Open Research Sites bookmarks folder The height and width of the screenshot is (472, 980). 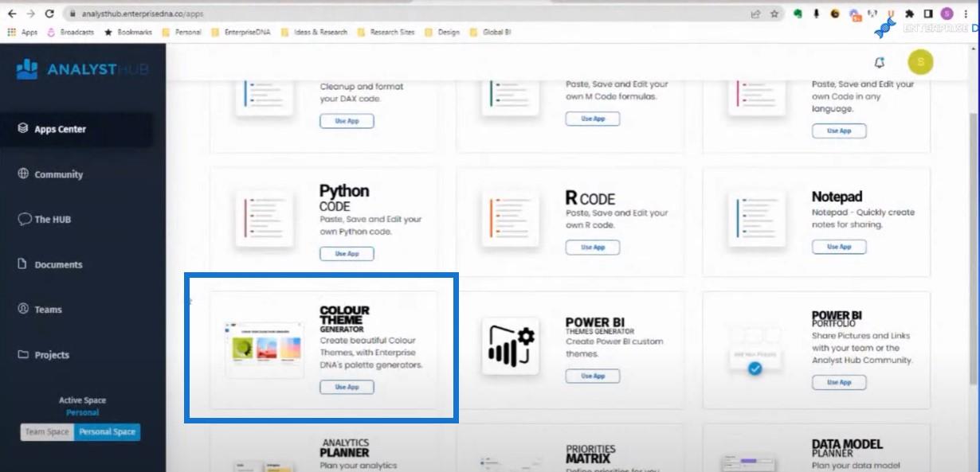386,33
